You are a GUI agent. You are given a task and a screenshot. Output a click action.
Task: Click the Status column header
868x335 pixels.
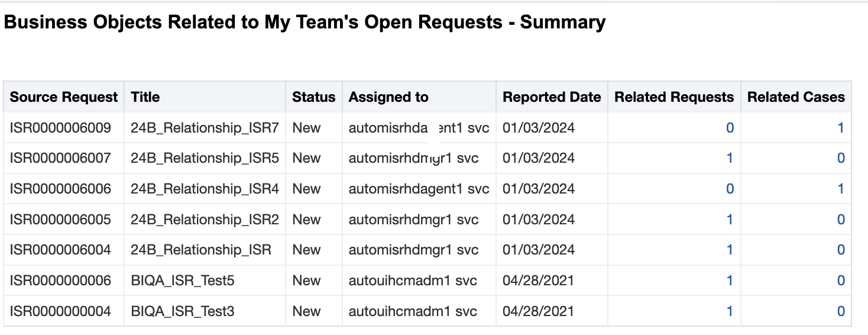tap(314, 97)
